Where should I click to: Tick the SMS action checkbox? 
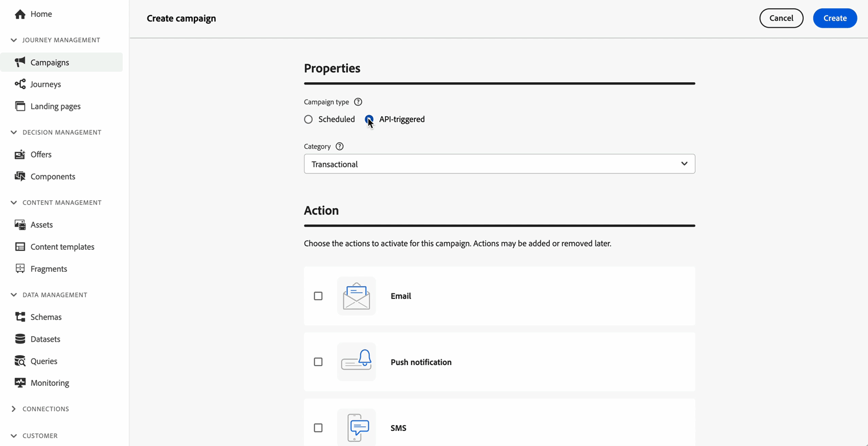click(x=318, y=428)
